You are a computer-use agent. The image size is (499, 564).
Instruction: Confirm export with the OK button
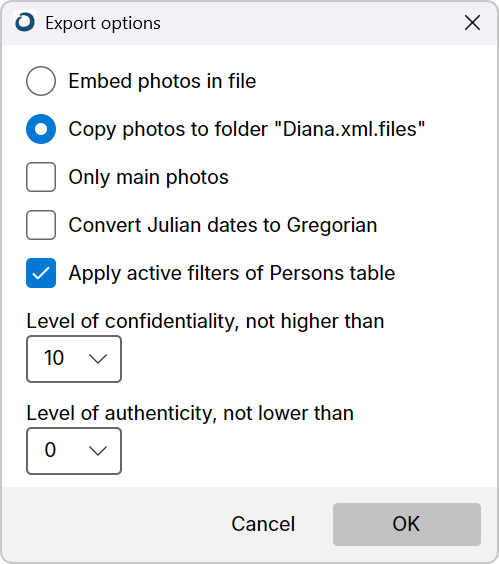(407, 524)
